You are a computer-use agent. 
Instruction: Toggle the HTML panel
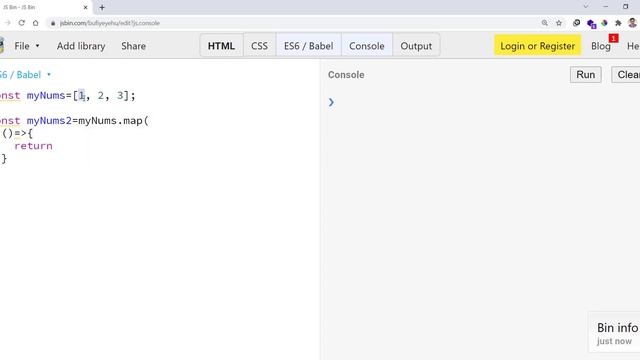click(x=221, y=46)
